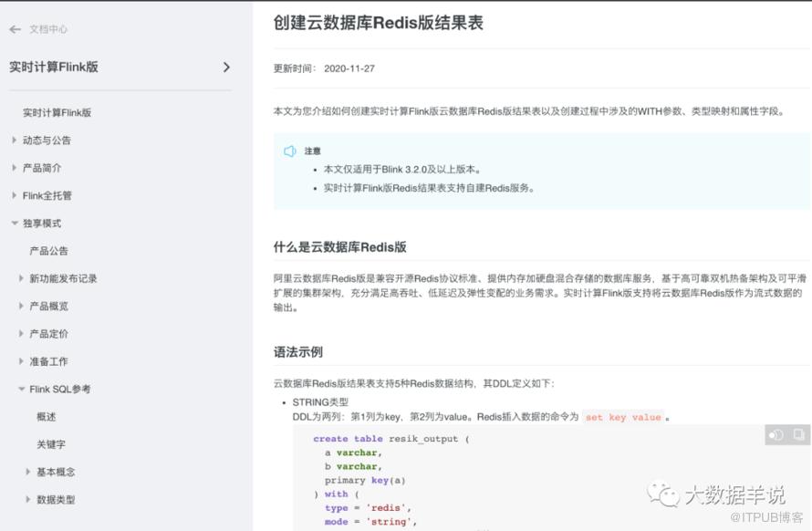Expand the 准备工作 tree node
Screen dimensions: 812x531
coord(21,361)
